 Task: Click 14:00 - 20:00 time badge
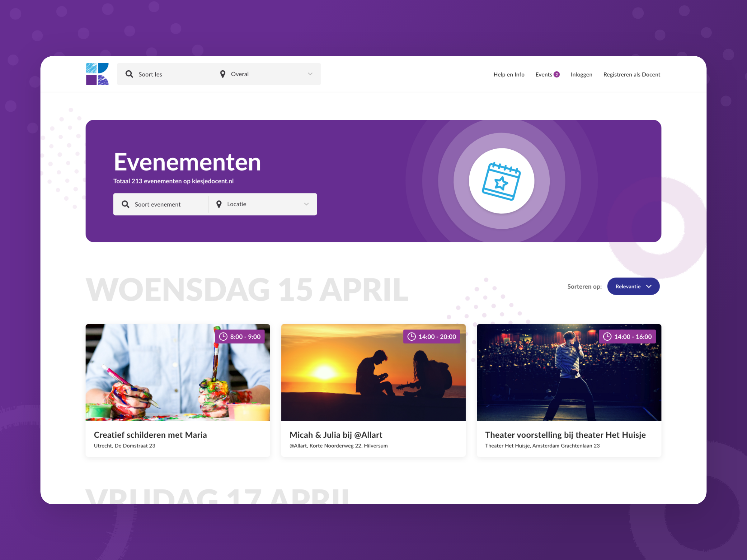click(432, 337)
